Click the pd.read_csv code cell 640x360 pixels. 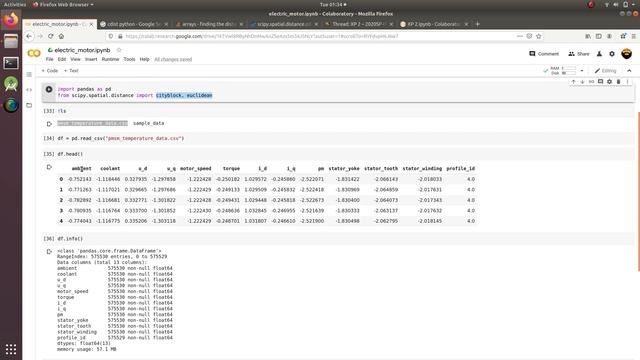(x=338, y=138)
